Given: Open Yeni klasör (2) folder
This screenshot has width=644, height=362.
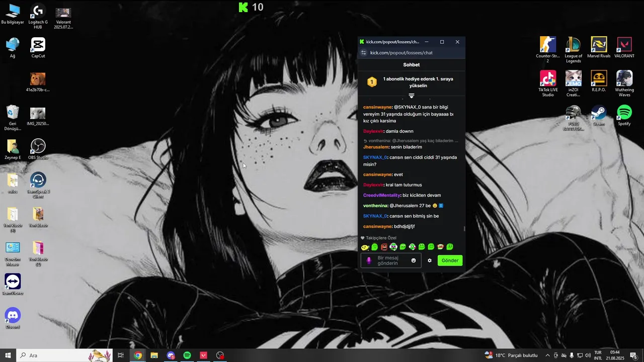Looking at the screenshot, I should point(38,254).
